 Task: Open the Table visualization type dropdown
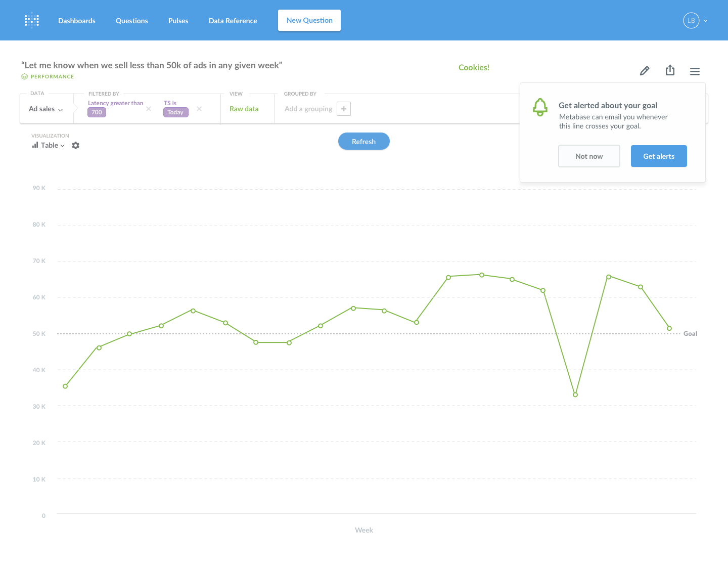pyautogui.click(x=49, y=145)
